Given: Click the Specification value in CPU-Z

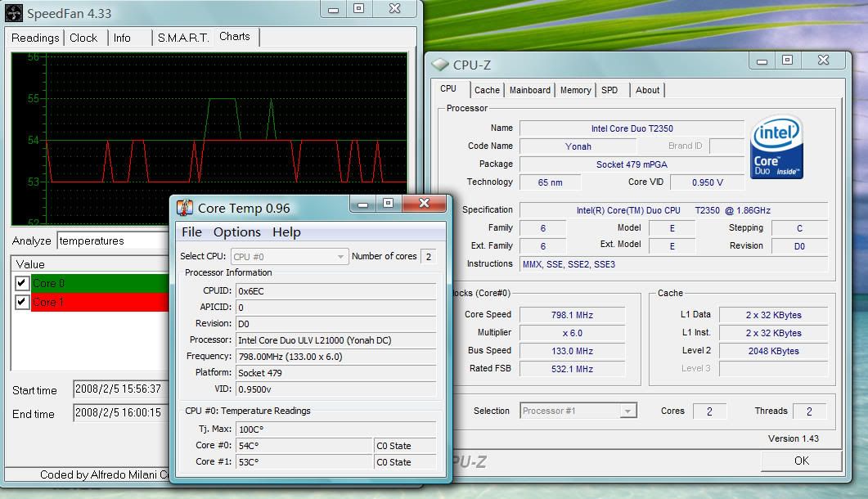Looking at the screenshot, I should tap(673, 210).
